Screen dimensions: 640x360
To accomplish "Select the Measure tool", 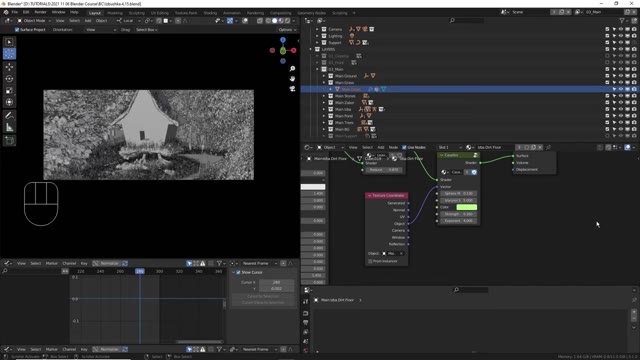I will (9, 128).
